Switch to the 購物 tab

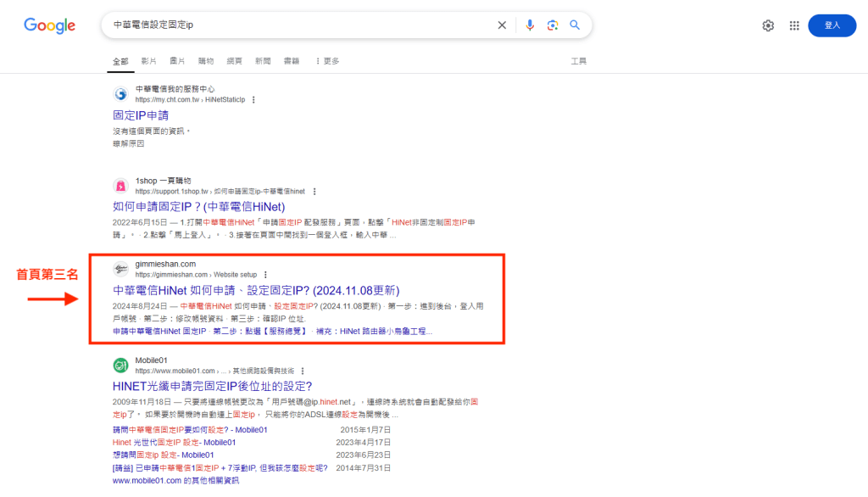pyautogui.click(x=206, y=61)
